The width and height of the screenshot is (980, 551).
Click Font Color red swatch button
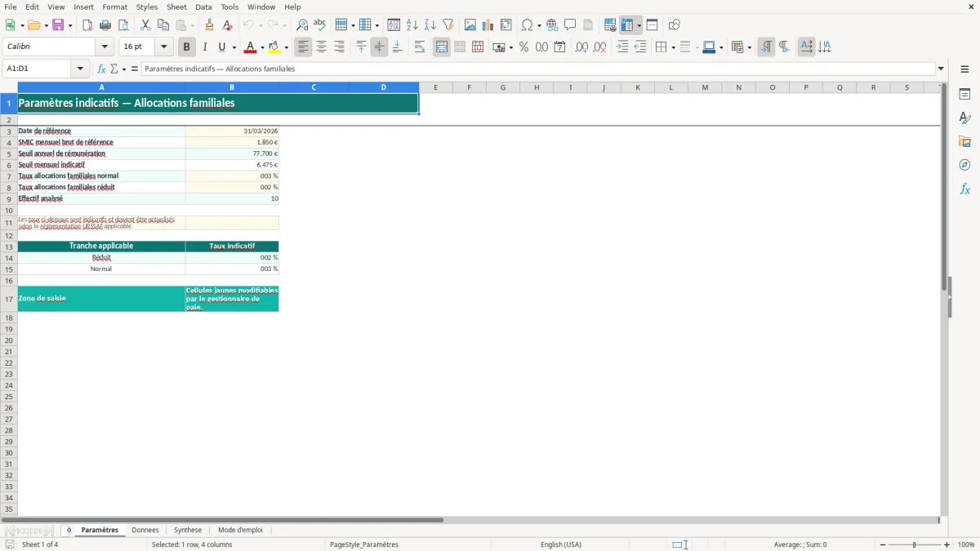tap(250, 47)
